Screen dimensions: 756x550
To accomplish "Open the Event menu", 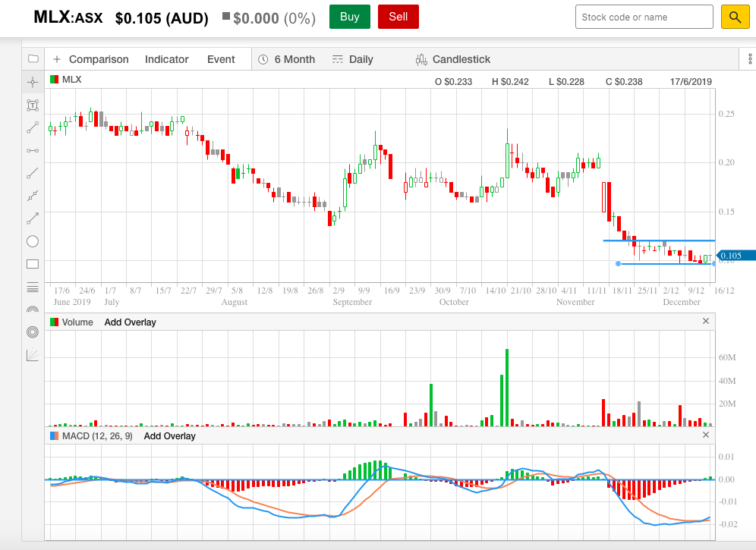I will pos(221,59).
